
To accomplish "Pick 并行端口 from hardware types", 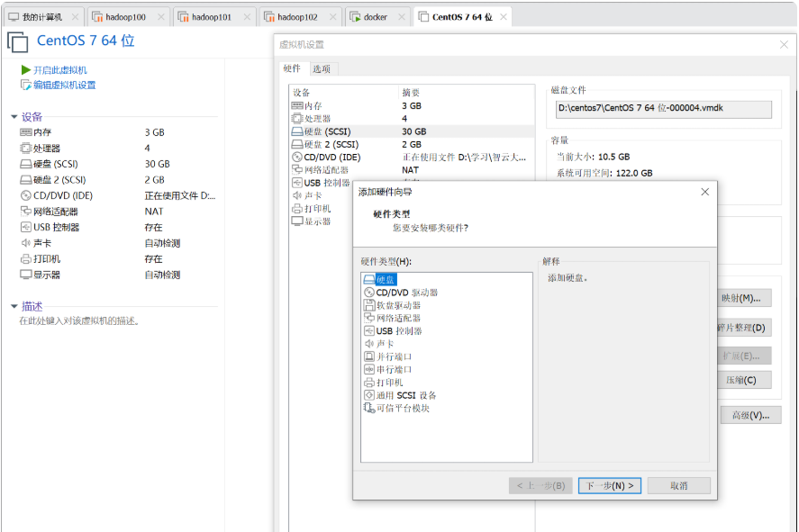I will [x=394, y=356].
